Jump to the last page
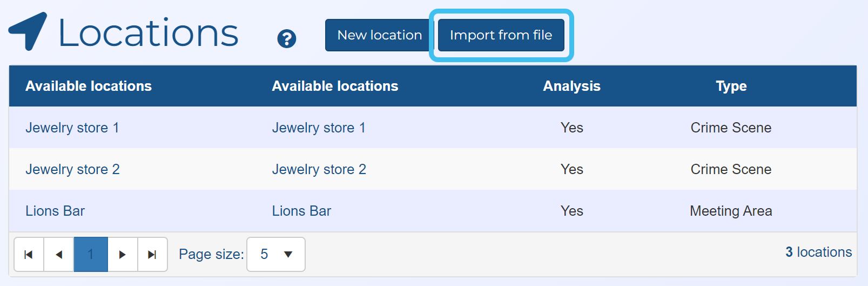Screen dimensions: 868x286 [x=152, y=254]
